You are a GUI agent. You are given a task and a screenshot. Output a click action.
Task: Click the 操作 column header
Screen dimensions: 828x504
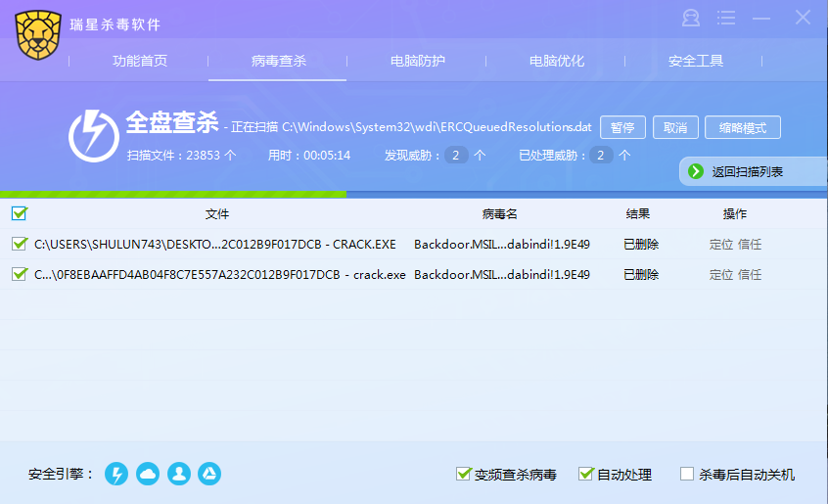point(735,213)
